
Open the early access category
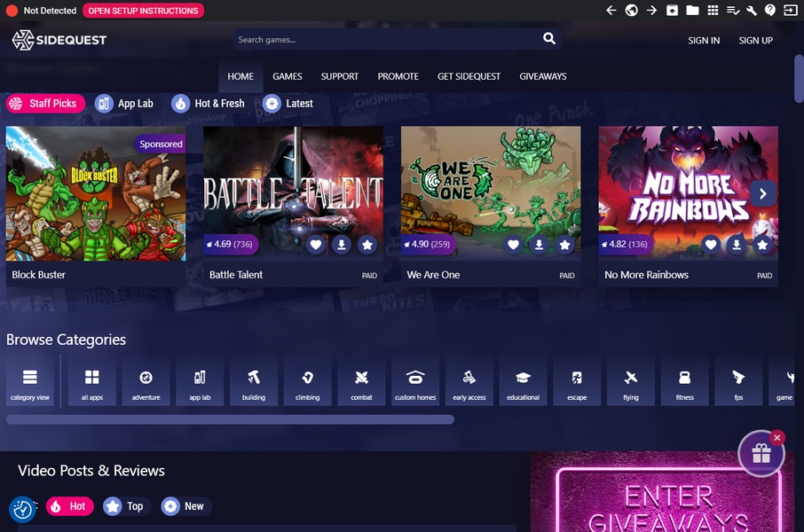click(x=469, y=383)
